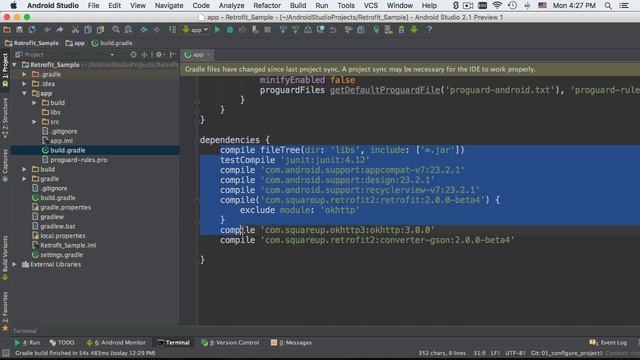
Task: Click the SDK Manager icon
Action: [x=401, y=30]
